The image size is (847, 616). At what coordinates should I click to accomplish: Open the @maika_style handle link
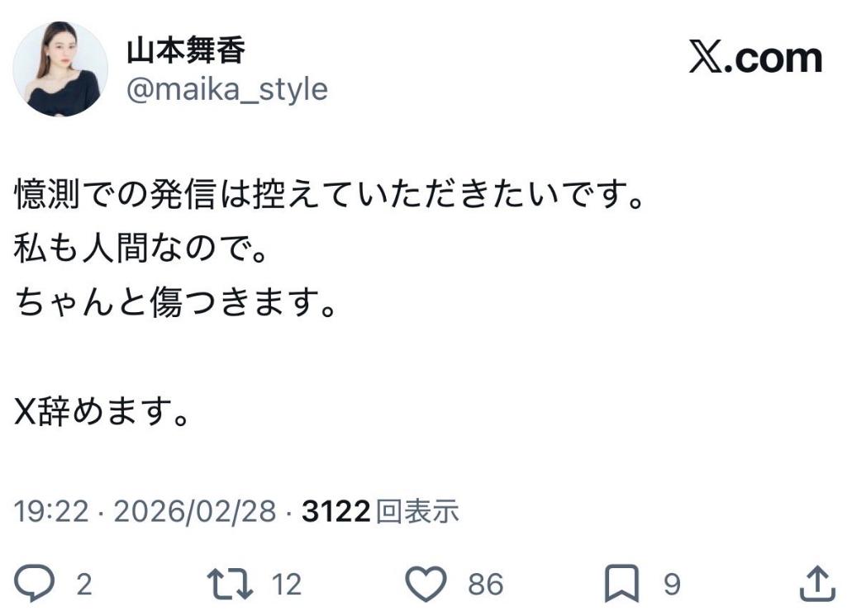coord(226,89)
